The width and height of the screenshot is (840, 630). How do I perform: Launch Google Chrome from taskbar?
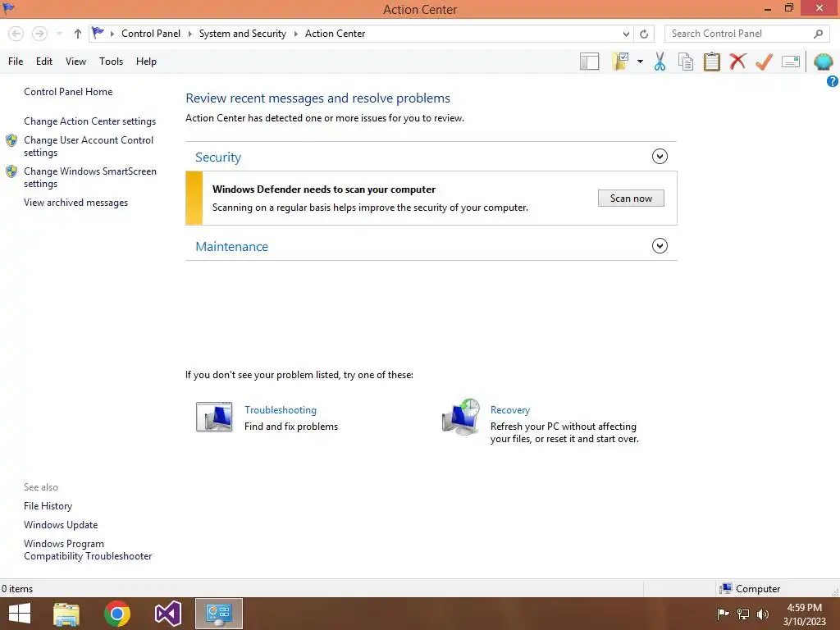[116, 614]
